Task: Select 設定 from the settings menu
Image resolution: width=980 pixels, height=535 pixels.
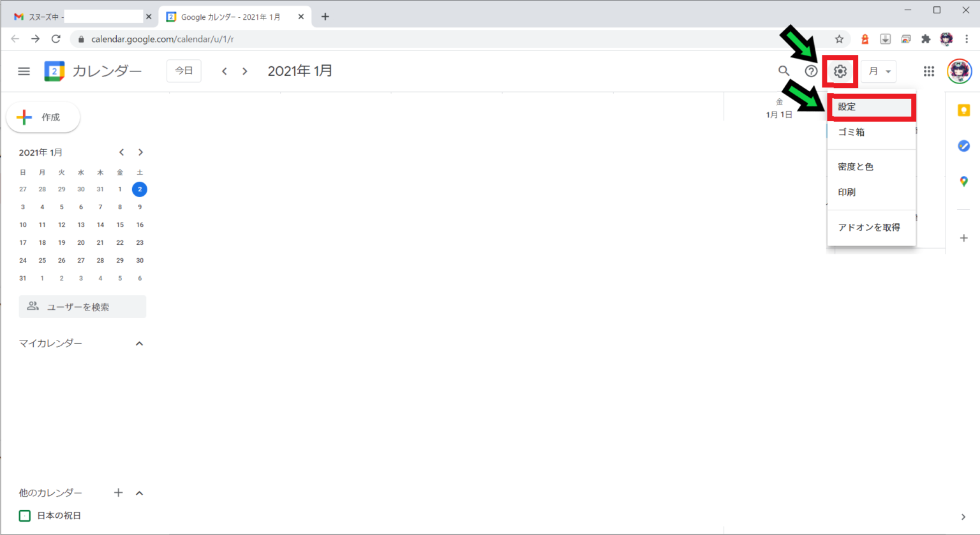Action: (x=872, y=107)
